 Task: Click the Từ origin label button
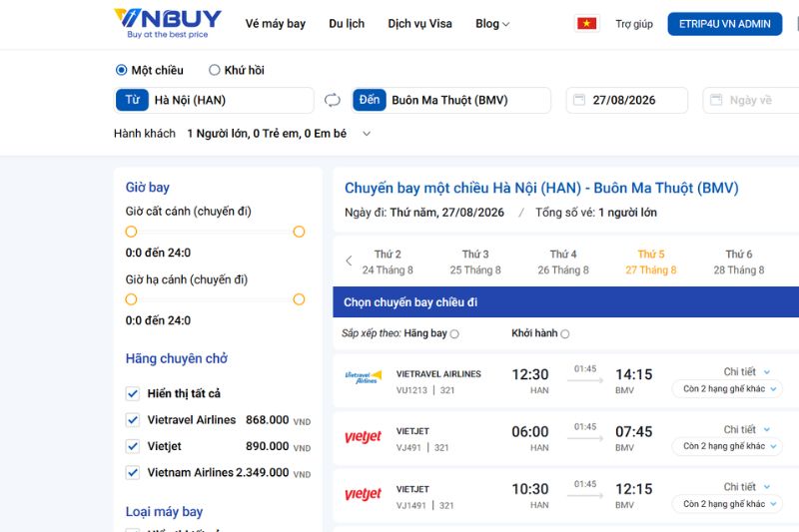[x=132, y=100]
